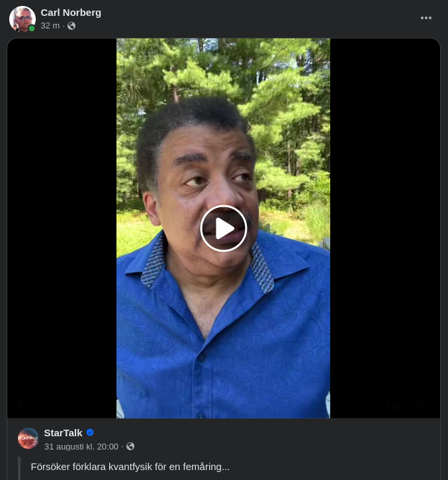This screenshot has width=448, height=480.
Task: Open the 31 augusti kl. 20:00 timestamp
Action: [81, 447]
